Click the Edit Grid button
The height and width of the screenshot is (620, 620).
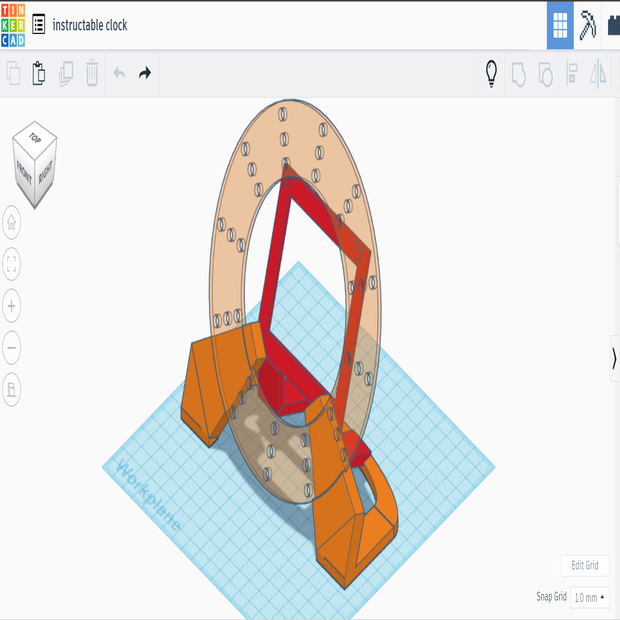pos(584,566)
